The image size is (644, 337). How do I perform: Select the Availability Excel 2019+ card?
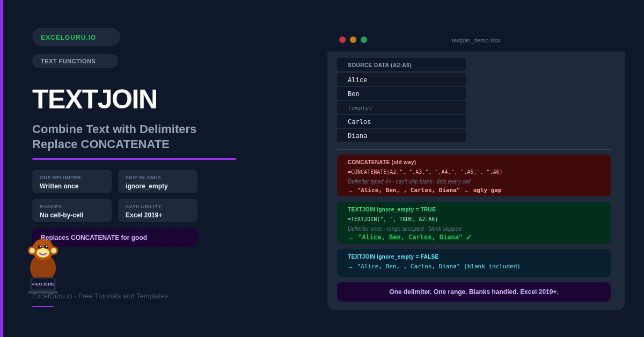158,210
